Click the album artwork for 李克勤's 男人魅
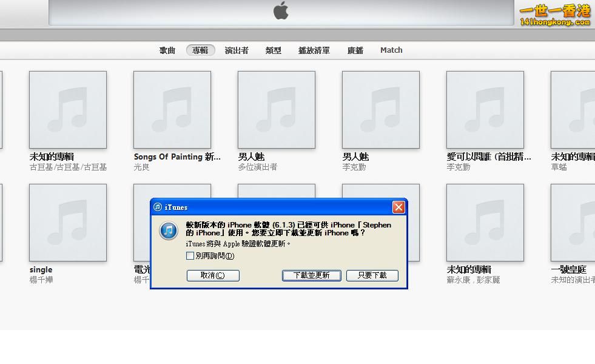The width and height of the screenshot is (595, 364). pos(380,109)
